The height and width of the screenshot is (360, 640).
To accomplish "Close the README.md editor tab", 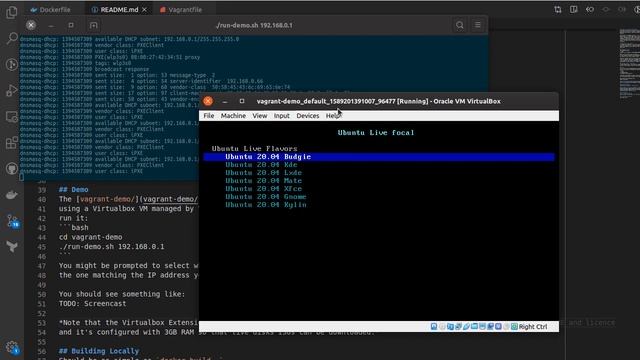I will [x=144, y=9].
